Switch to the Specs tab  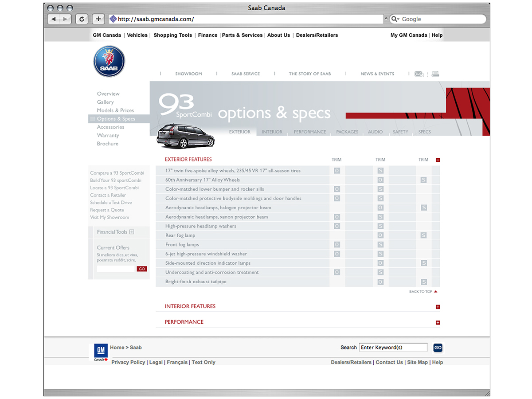coord(425,132)
